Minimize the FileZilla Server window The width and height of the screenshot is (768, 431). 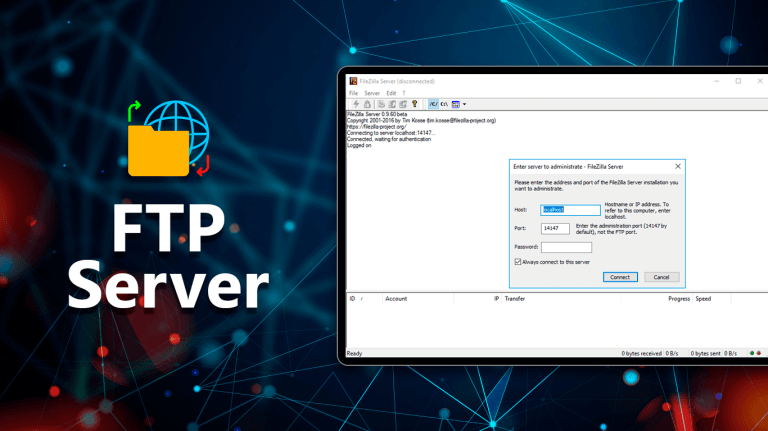tap(717, 81)
